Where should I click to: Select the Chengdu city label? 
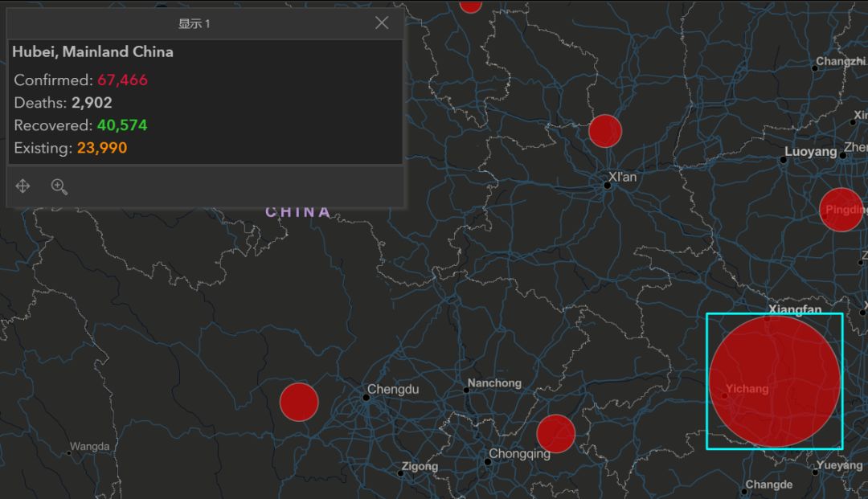(393, 390)
